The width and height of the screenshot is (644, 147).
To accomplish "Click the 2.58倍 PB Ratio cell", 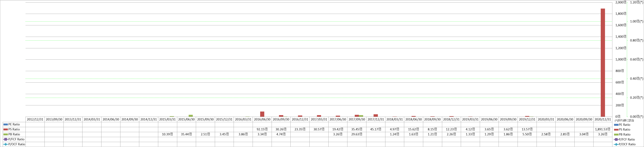I will [546, 134].
